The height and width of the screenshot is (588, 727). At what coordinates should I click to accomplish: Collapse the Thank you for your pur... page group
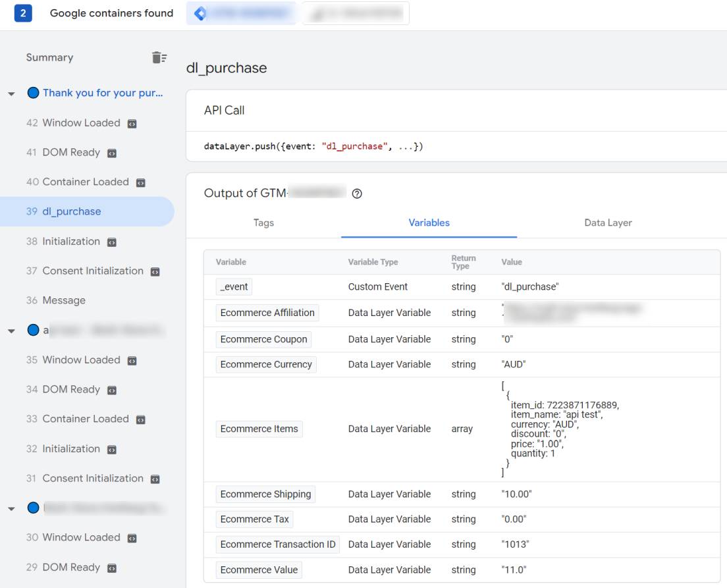(12, 94)
